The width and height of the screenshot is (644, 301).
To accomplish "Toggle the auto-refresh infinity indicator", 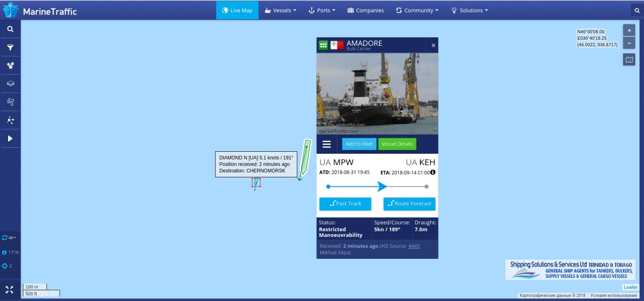I will click(9, 238).
